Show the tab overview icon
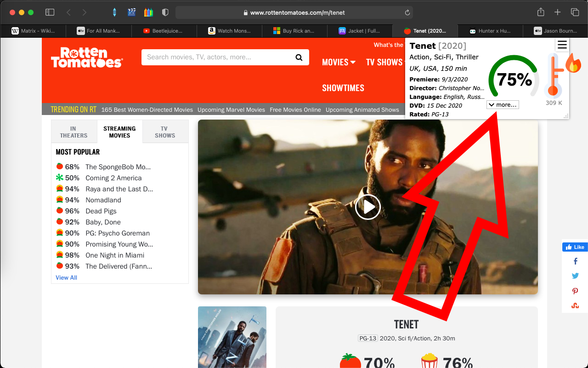588x368 pixels. coord(575,12)
